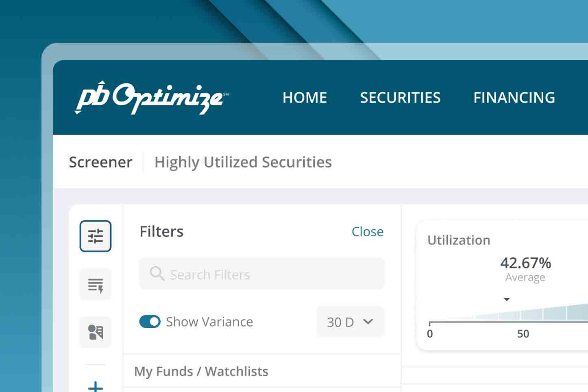This screenshot has width=588, height=392.
Task: Open the SECURITIES menu
Action: 400,98
